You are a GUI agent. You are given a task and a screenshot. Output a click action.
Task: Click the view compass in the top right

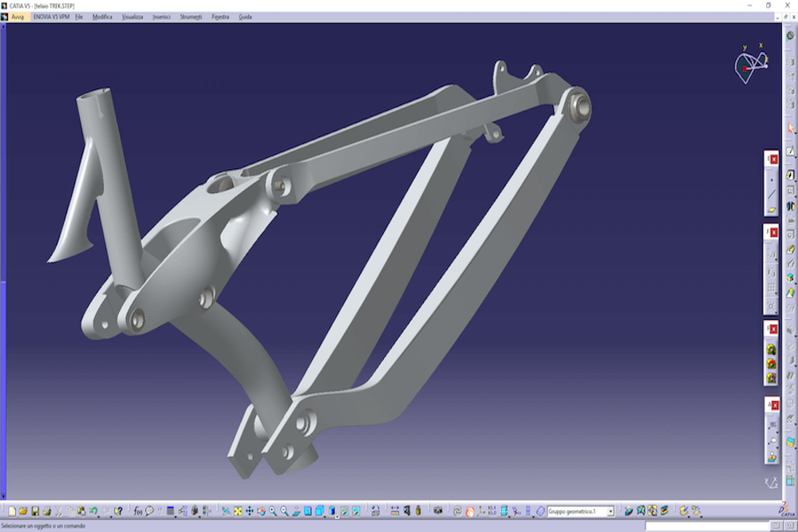(x=751, y=65)
